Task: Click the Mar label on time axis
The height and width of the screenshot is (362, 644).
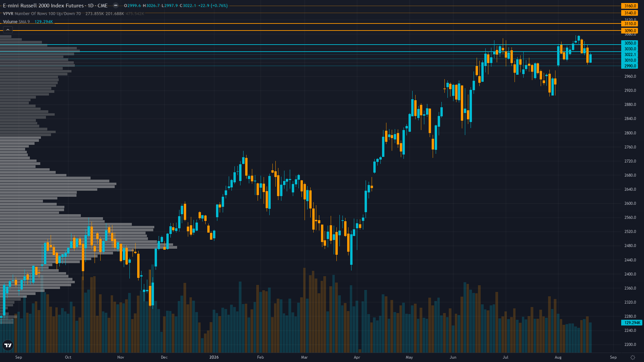Action: 304,357
